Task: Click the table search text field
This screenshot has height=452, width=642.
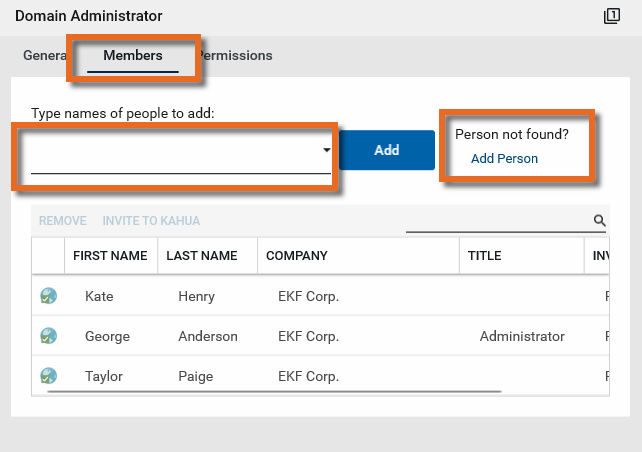Action: coord(497,221)
